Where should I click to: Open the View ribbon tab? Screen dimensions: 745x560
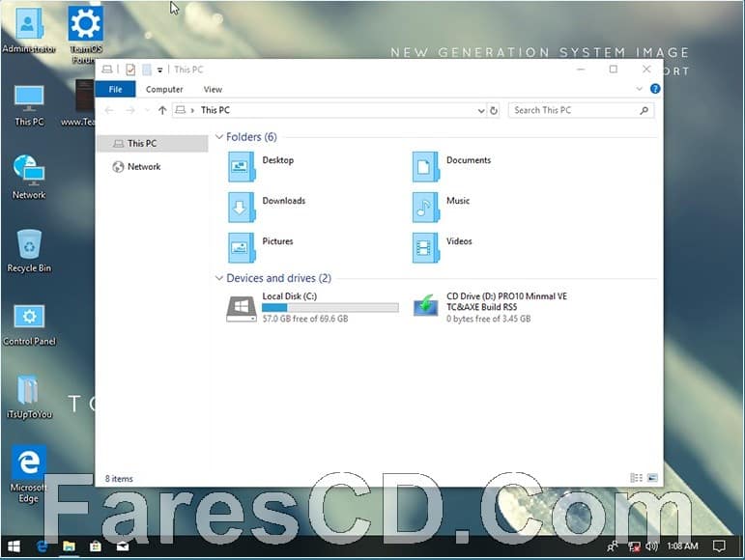pos(213,89)
